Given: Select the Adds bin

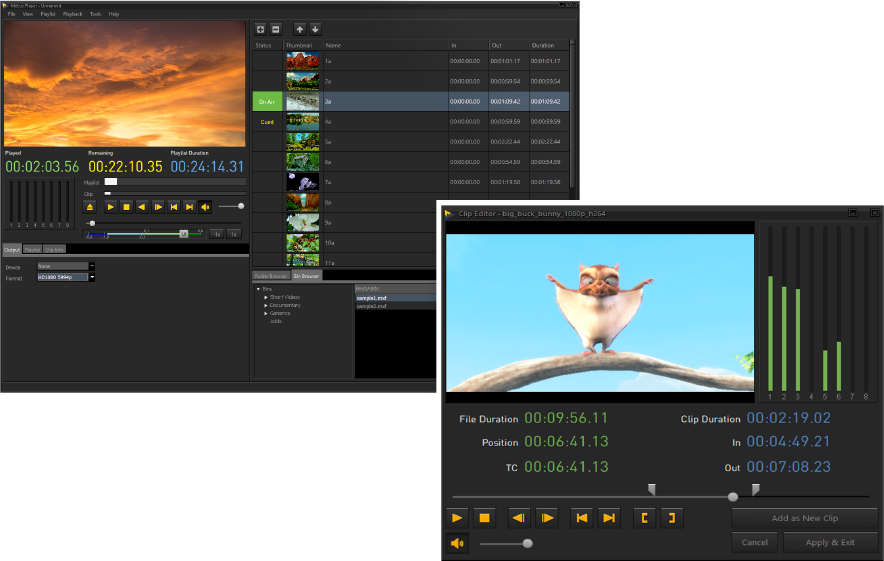Looking at the screenshot, I should [276, 321].
